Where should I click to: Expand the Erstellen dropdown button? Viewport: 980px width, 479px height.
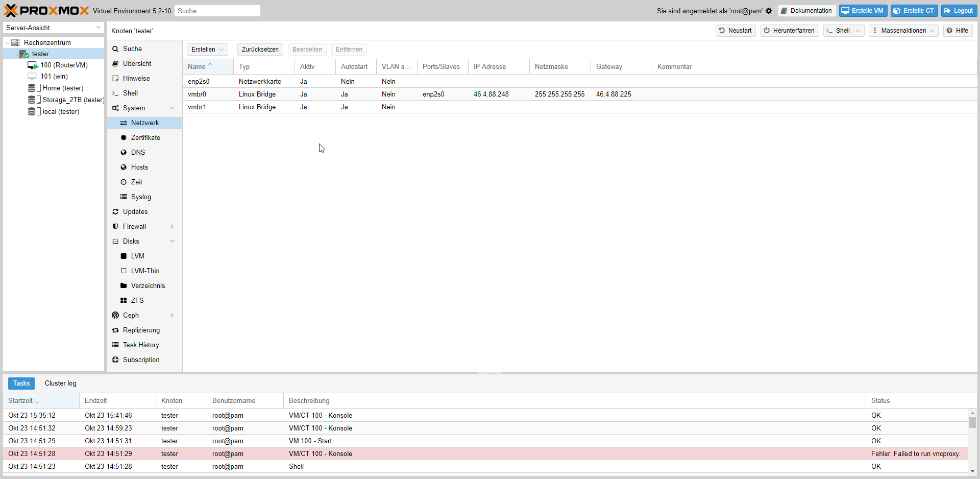point(207,50)
